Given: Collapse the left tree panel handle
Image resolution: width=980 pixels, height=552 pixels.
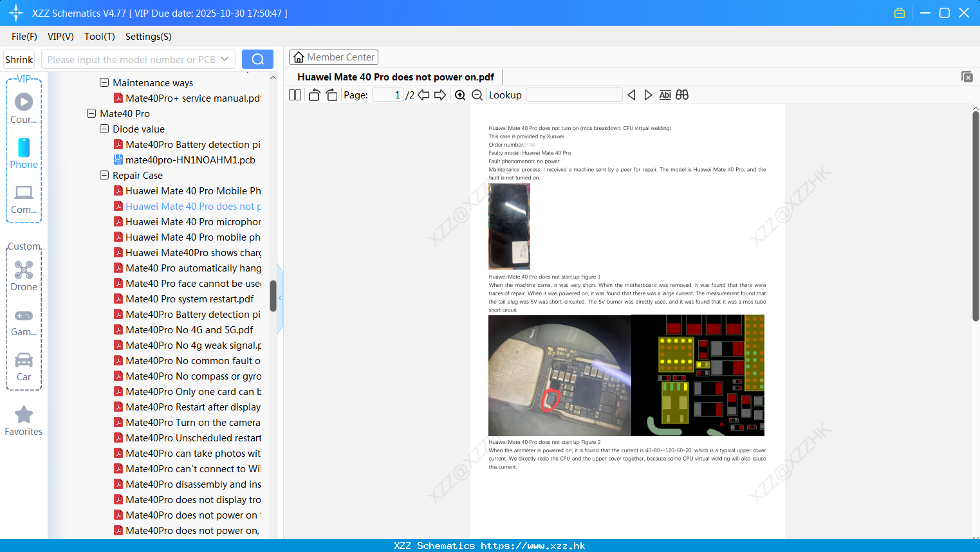Looking at the screenshot, I should coord(280,298).
